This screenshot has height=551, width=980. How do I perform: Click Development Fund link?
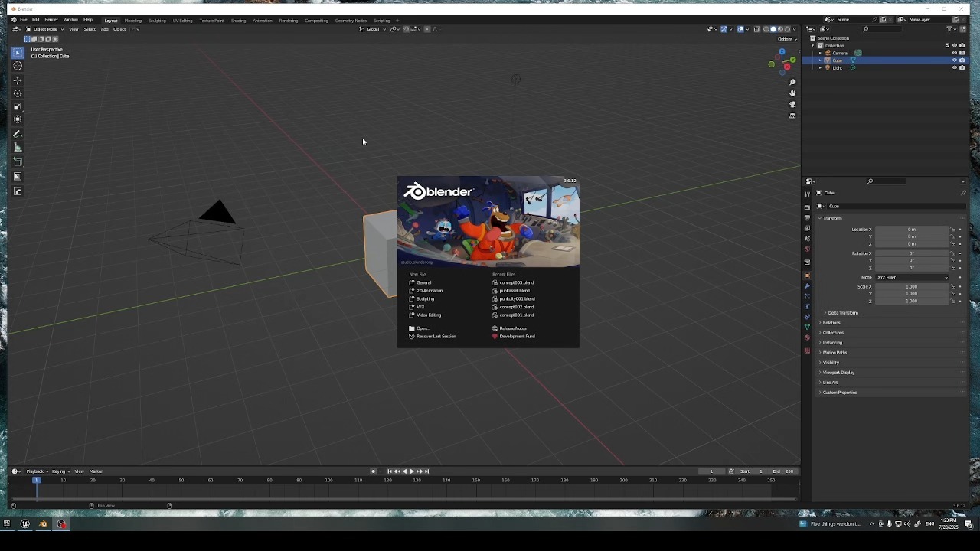click(517, 337)
